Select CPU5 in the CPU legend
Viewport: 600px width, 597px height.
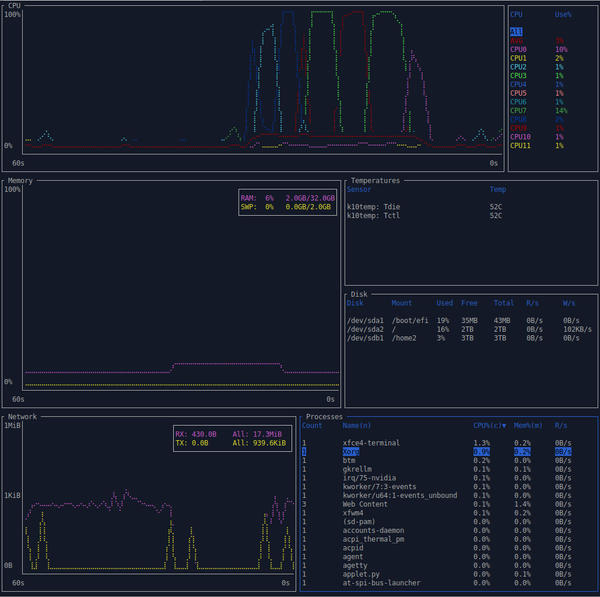[x=537, y=93]
